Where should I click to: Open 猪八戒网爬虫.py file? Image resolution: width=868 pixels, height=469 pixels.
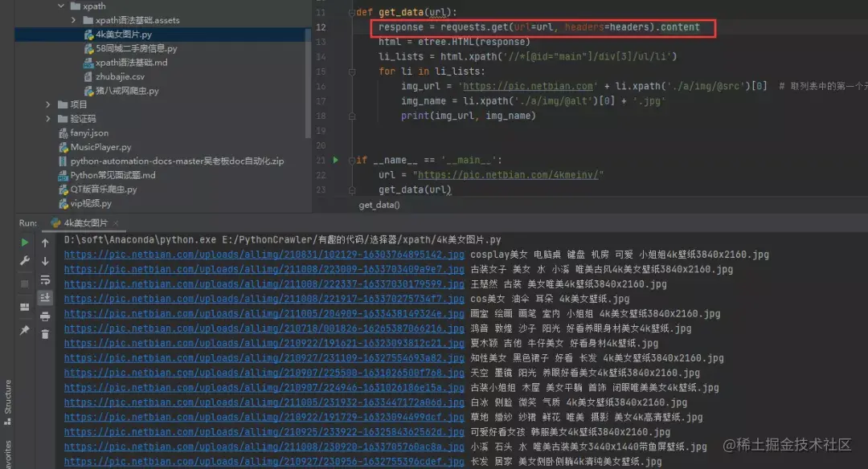pos(127,91)
